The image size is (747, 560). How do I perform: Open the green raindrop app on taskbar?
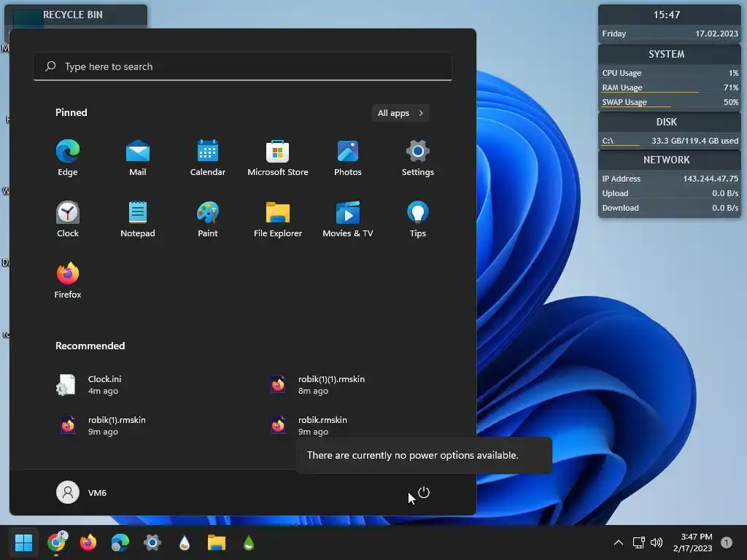tap(249, 542)
